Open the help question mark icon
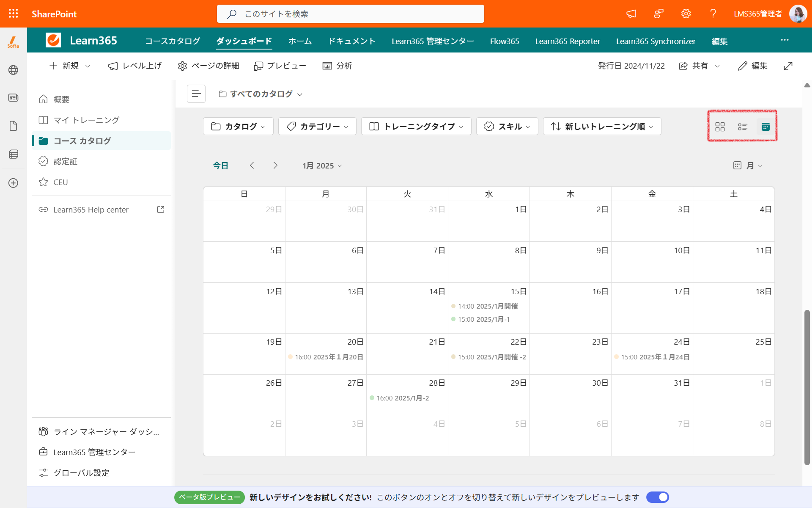812x508 pixels. (713, 14)
